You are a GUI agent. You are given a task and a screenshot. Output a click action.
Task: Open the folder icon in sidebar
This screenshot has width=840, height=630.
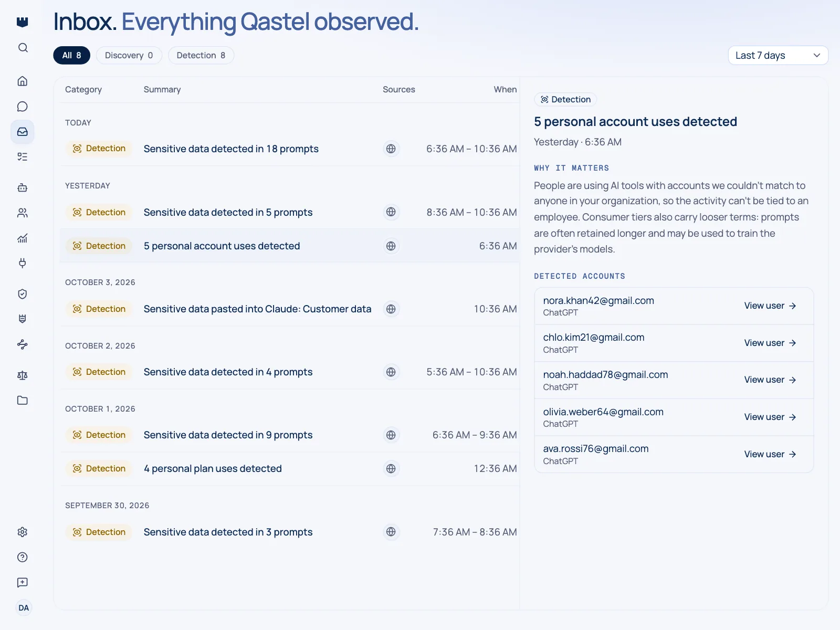(x=23, y=401)
